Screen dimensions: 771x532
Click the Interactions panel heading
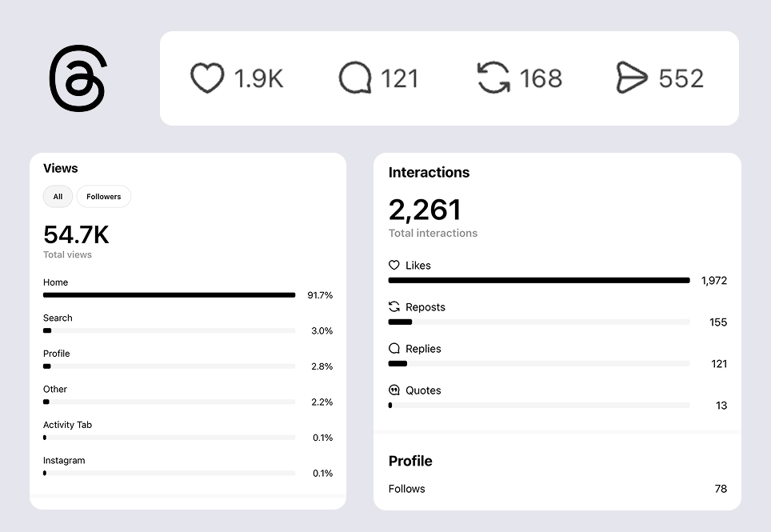tap(429, 172)
